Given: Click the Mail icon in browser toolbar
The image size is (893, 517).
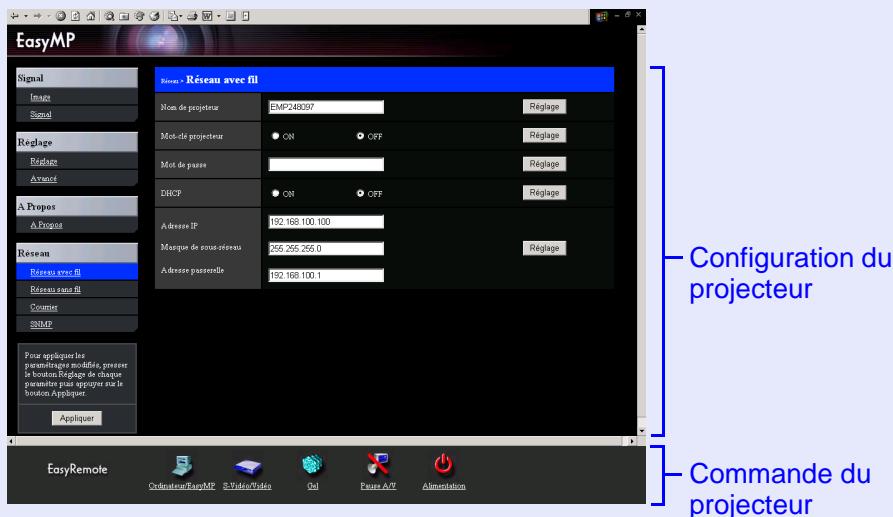Looking at the screenshot, I should (x=173, y=16).
